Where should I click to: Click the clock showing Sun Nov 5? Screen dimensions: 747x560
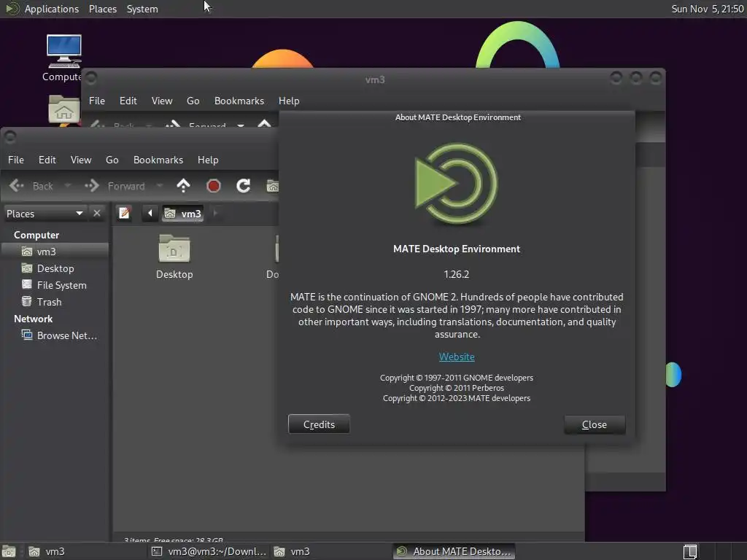click(708, 9)
